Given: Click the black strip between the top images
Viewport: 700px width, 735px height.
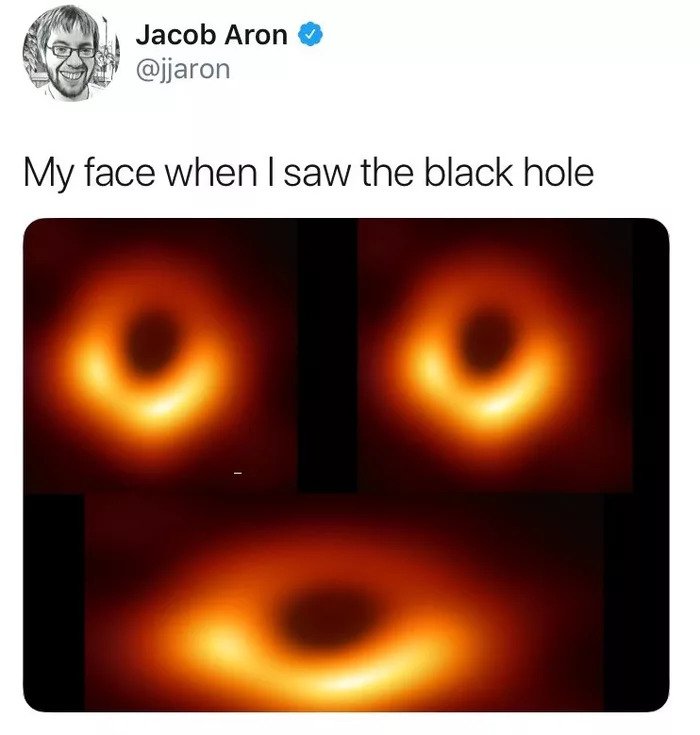Looking at the screenshot, I should 327,355.
